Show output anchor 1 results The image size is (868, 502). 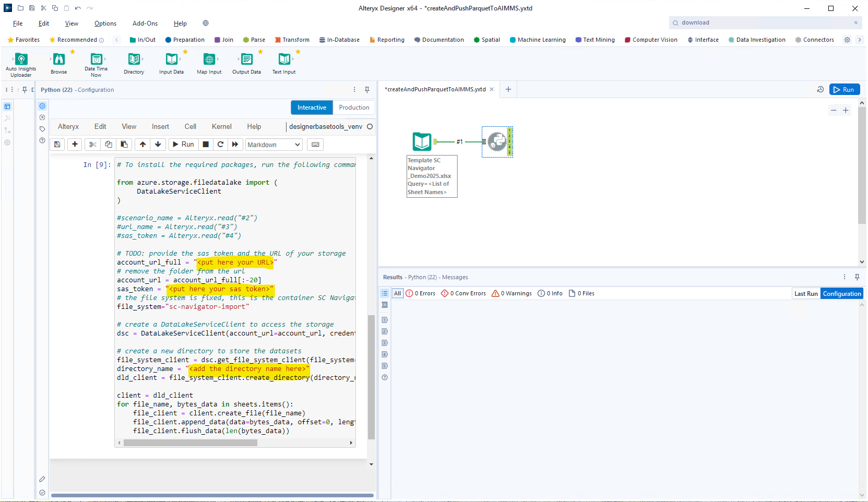[385, 320]
